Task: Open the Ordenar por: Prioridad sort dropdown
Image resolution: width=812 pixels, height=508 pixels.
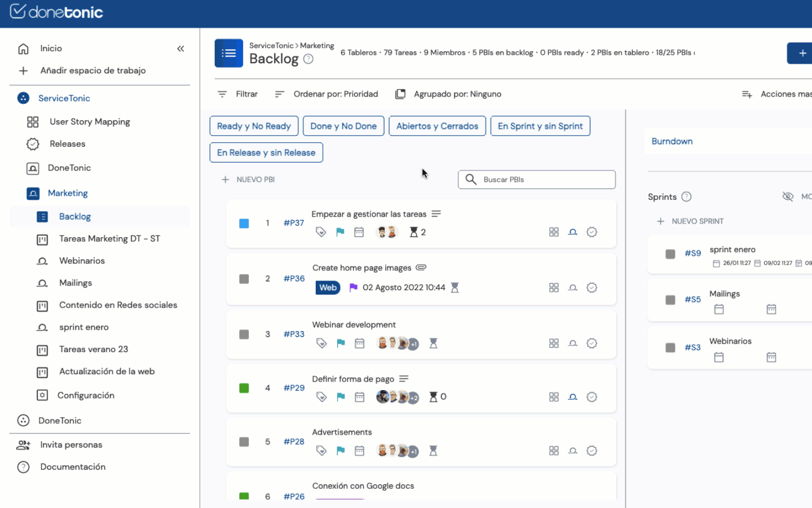Action: point(326,94)
